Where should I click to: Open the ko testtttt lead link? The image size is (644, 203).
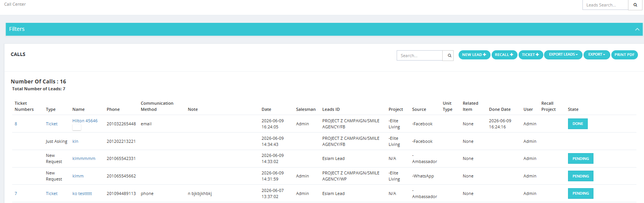(x=82, y=193)
